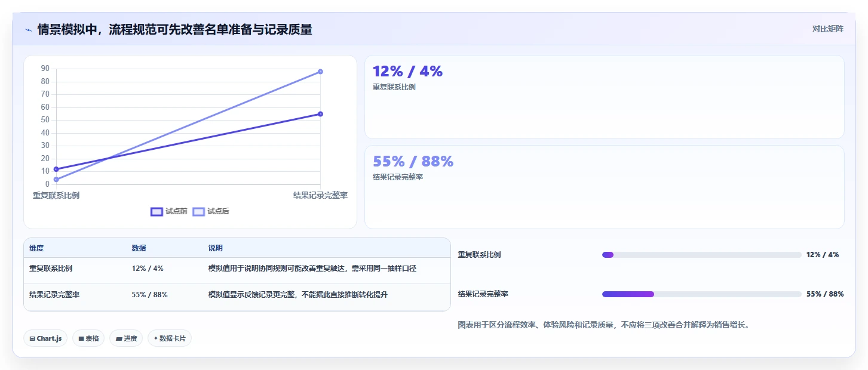The width and height of the screenshot is (868, 370).
Task: Click the footnote starting with 图表用于区分流程效率
Action: [603, 325]
